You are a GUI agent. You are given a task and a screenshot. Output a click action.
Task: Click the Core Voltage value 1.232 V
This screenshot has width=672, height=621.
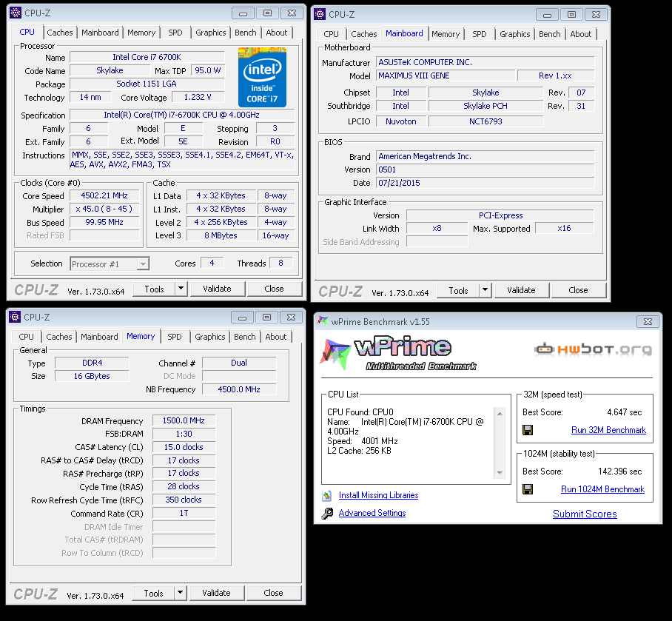[x=198, y=97]
